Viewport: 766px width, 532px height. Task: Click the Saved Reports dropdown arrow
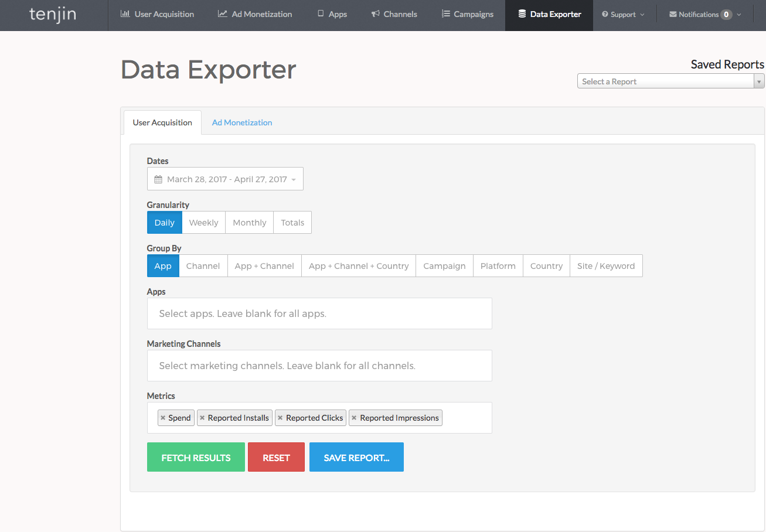(760, 81)
